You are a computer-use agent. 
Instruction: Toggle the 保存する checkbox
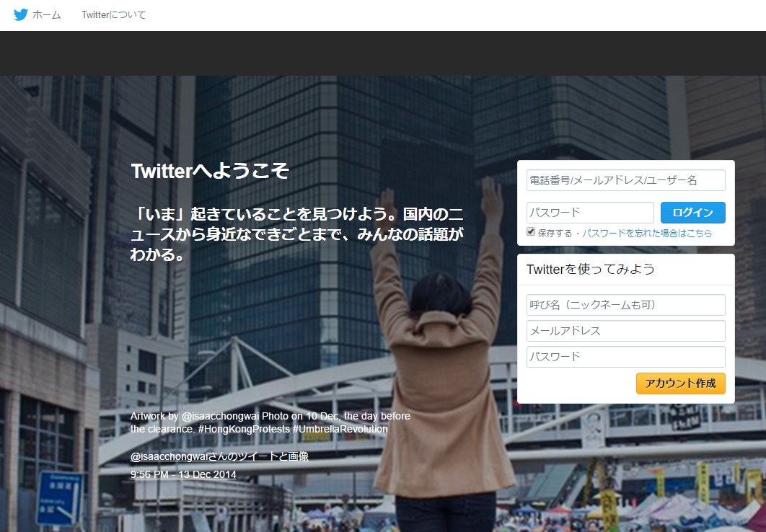531,232
